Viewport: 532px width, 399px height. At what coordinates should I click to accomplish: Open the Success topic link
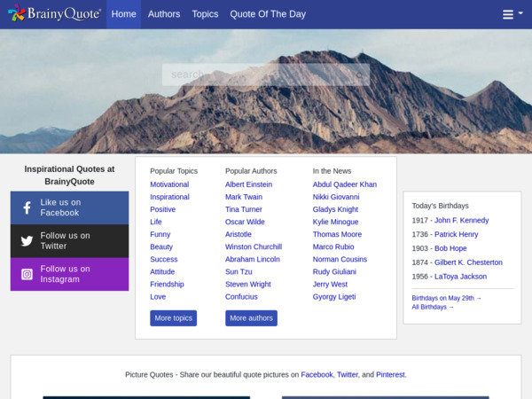point(164,260)
